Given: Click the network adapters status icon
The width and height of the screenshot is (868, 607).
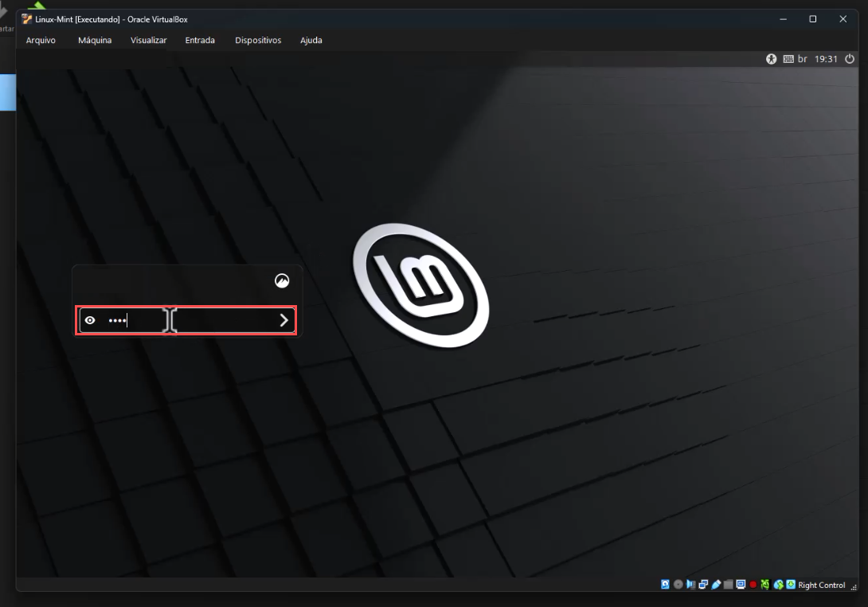Looking at the screenshot, I should [x=703, y=584].
